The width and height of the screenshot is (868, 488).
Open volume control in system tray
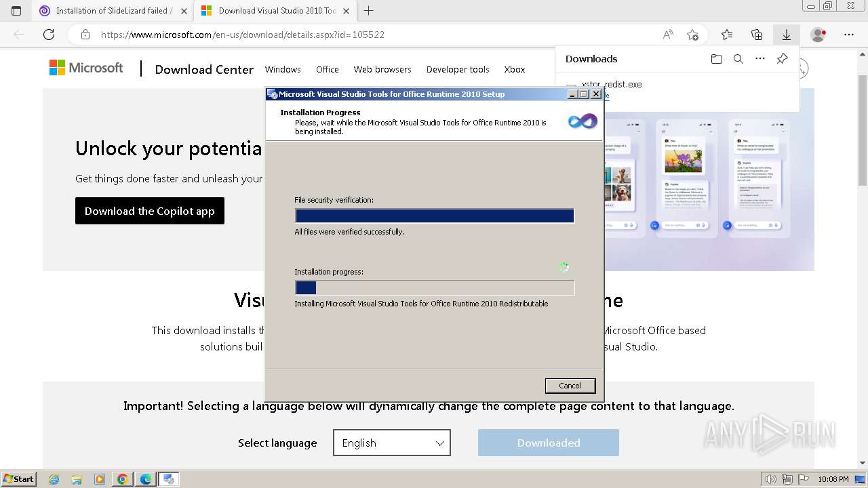771,479
